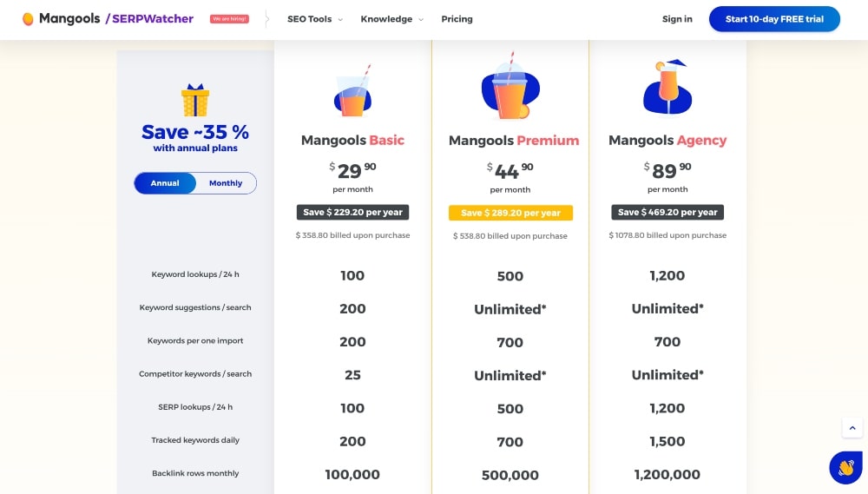
Task: Expand the Knowledge dropdown menu
Action: (x=392, y=19)
